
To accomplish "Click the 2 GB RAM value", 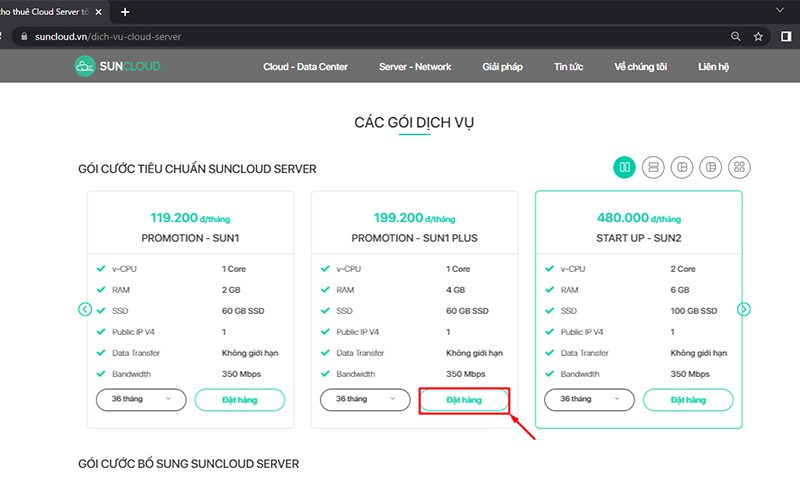I will 231,290.
